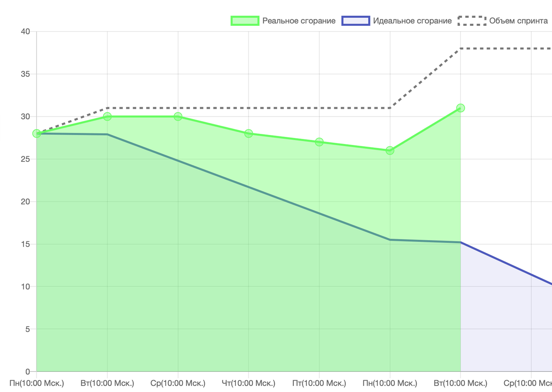
Task: Click the Чт(10:00 Мск.) axis label
Action: pos(248,383)
